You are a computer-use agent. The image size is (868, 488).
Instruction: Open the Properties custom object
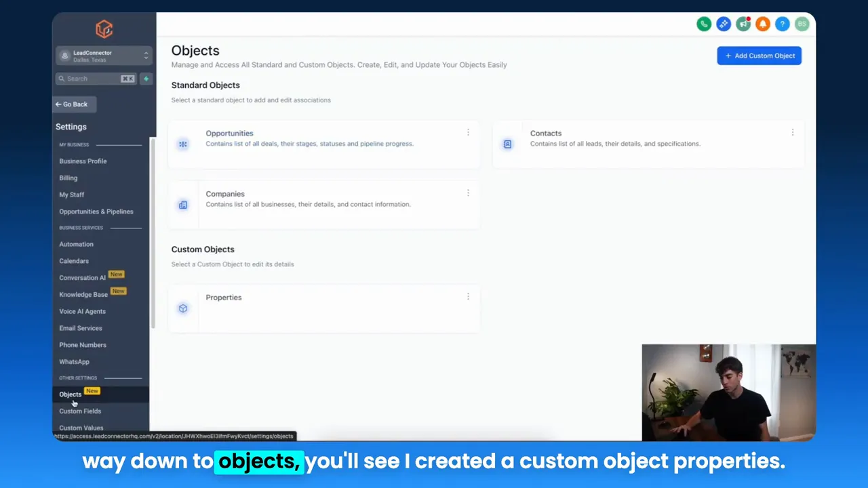click(323, 308)
